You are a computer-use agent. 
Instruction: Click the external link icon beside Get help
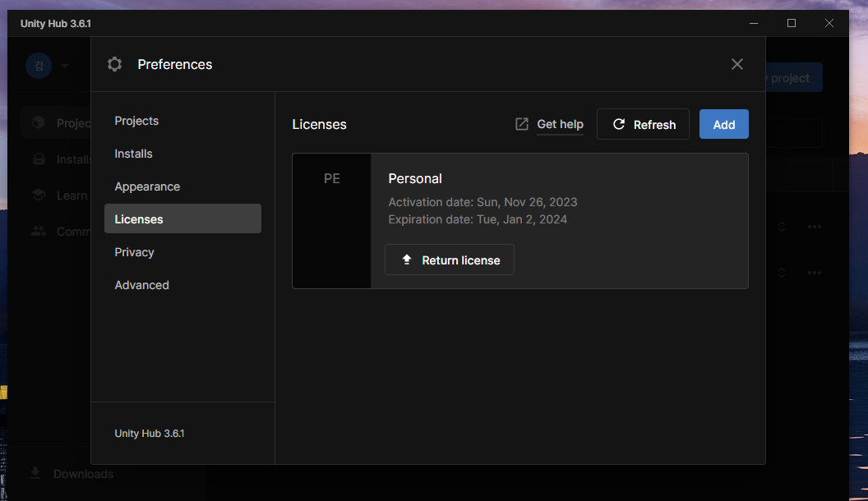(x=521, y=124)
